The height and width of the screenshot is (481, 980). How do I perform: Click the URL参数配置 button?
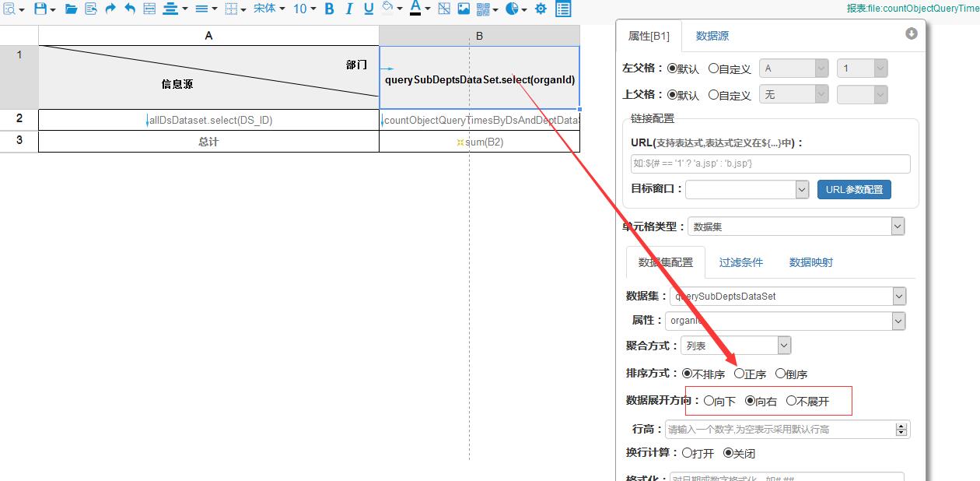coord(854,189)
